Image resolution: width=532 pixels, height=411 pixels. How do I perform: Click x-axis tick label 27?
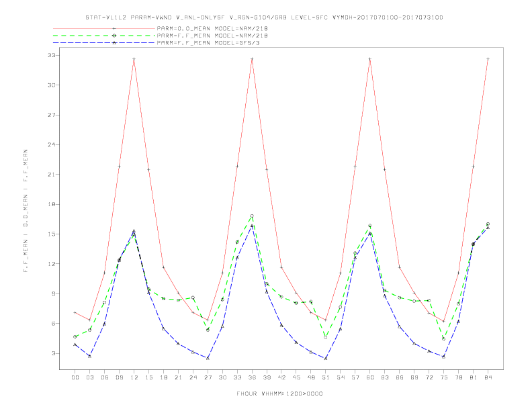[208, 377]
